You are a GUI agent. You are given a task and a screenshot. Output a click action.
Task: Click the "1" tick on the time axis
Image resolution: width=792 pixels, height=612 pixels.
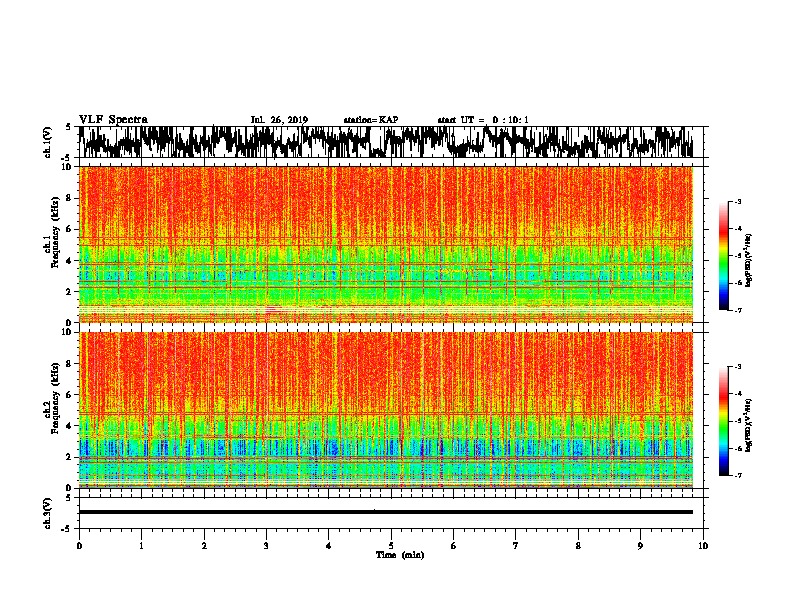141,546
